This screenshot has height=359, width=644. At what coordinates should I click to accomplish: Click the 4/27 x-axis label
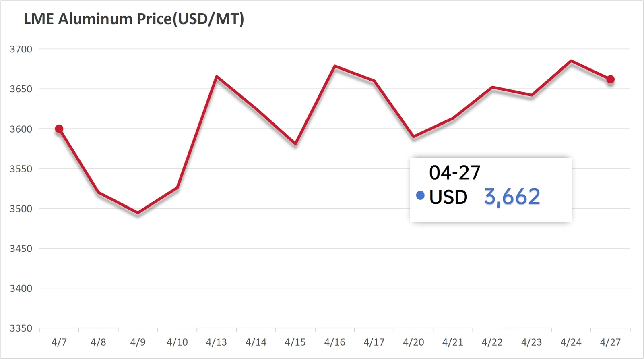[x=610, y=342]
